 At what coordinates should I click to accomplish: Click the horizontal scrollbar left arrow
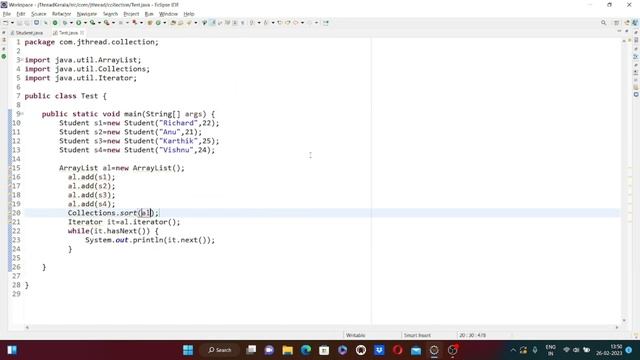click(27, 327)
